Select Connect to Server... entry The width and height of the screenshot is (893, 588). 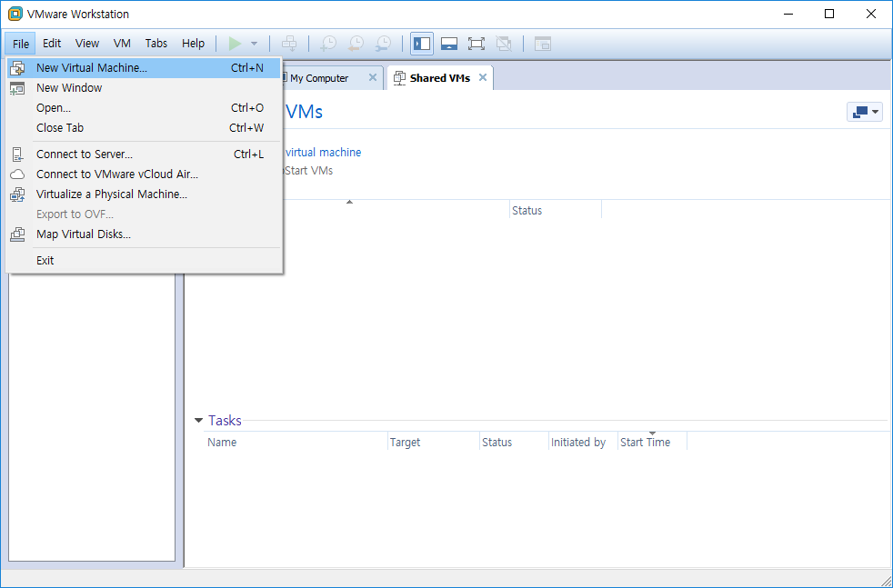click(144, 154)
